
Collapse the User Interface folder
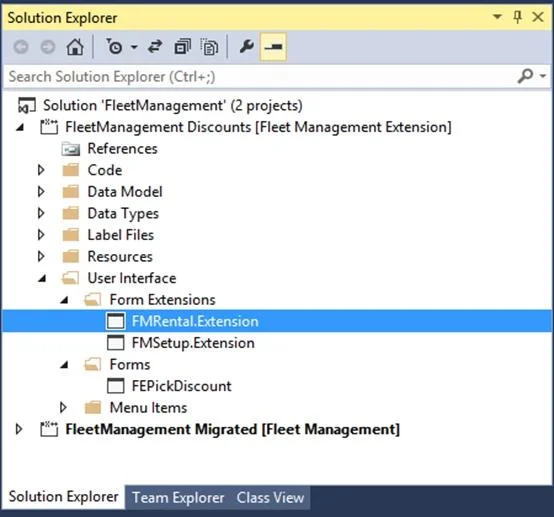point(42,278)
